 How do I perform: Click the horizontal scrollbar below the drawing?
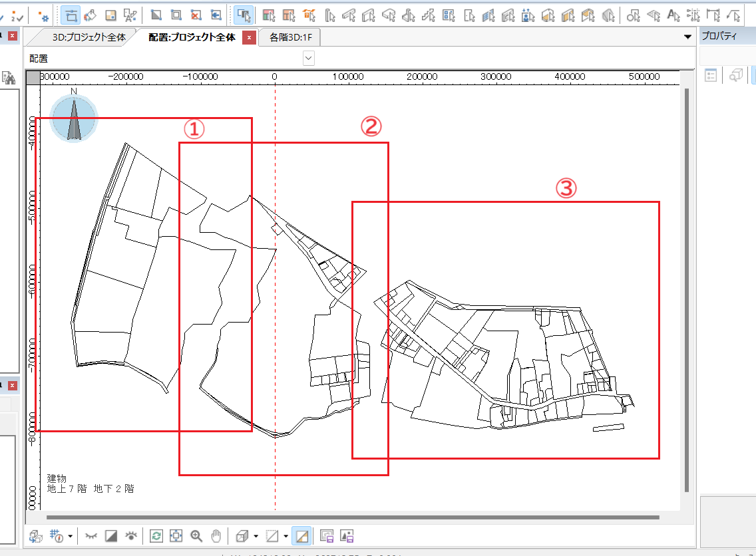point(353,517)
